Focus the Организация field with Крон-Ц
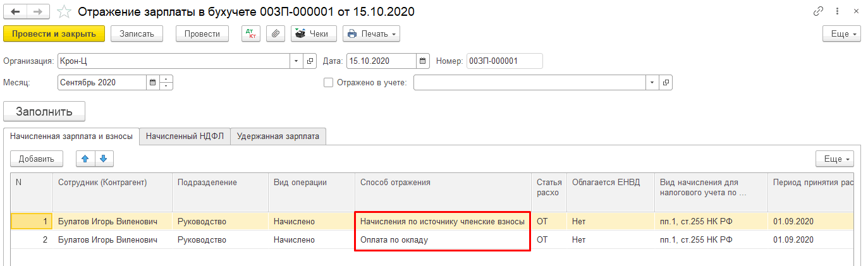Viewport: 868px width, 266px height. coord(174,61)
